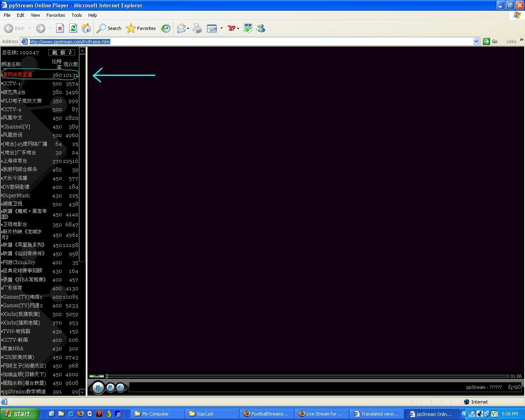525x420 pixels.
Task: Click the Go button beside address bar
Action: coord(491,41)
